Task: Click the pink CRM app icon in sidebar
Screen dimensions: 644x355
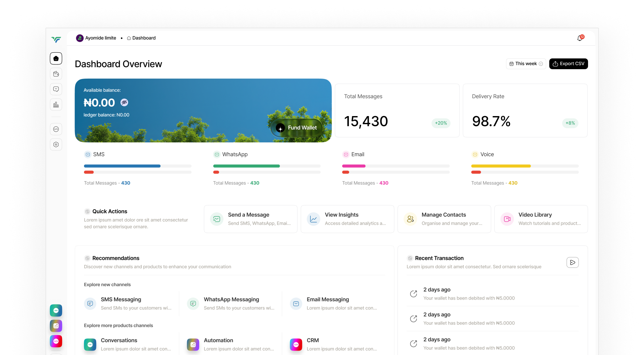Action: coord(56,341)
